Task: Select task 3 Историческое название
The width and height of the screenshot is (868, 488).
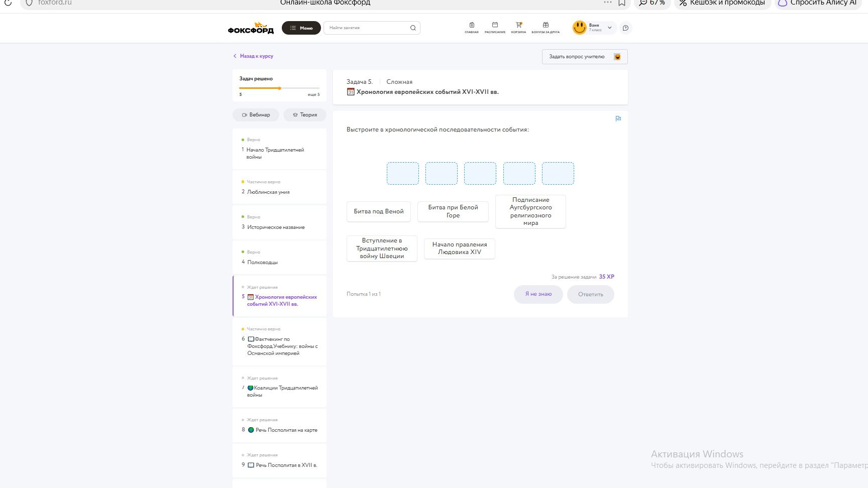Action: (x=279, y=222)
